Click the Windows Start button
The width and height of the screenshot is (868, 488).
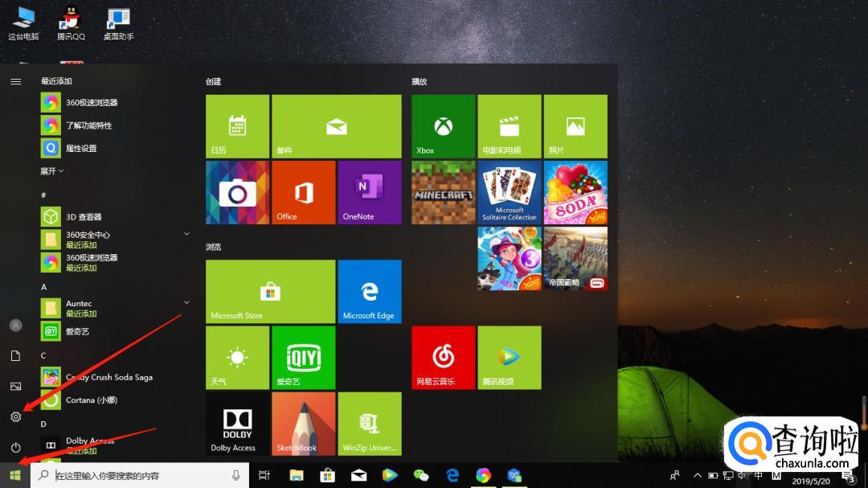(15, 475)
